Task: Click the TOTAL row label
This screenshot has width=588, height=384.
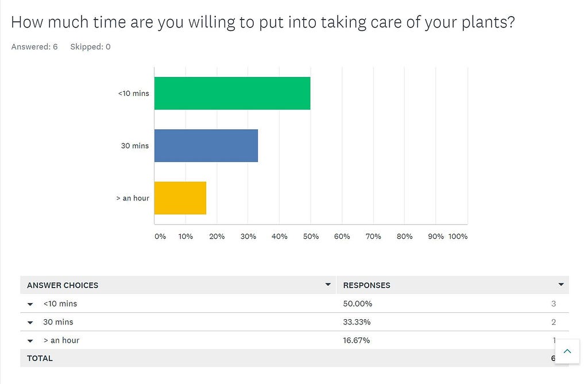Action: [40, 359]
